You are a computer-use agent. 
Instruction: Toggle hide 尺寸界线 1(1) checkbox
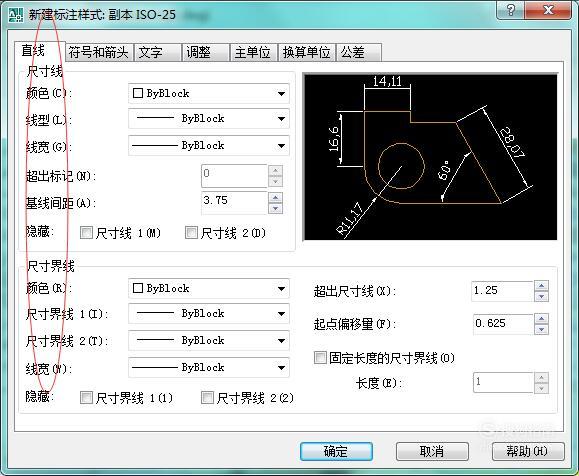86,398
